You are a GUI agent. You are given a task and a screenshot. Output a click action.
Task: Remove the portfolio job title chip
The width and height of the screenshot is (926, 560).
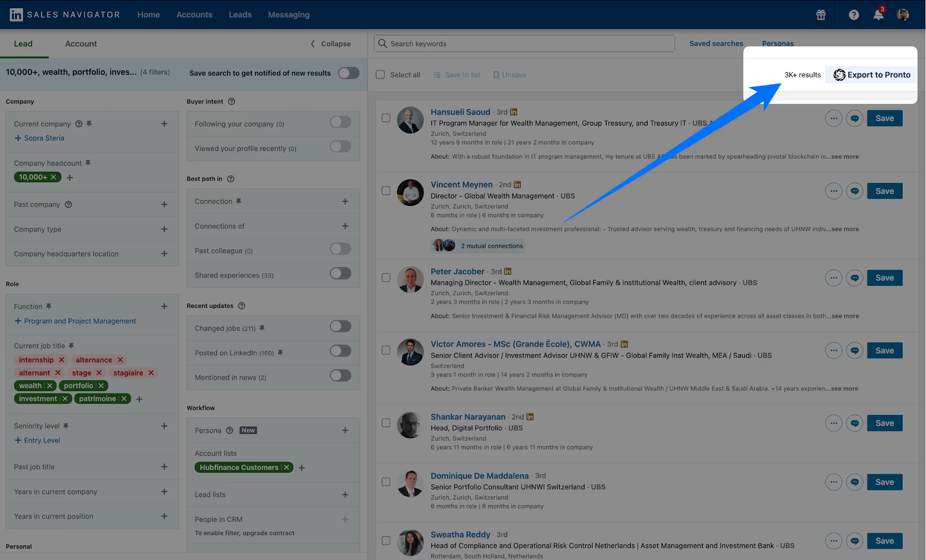pos(101,386)
